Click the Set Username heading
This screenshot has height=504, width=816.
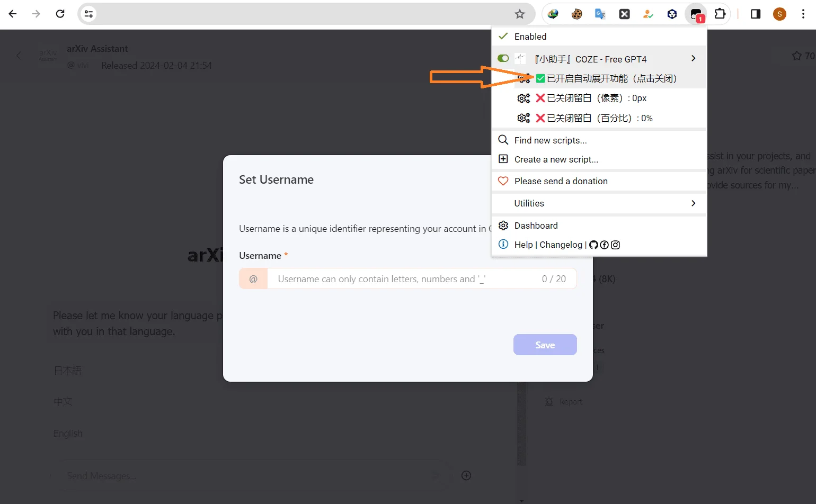(x=276, y=179)
